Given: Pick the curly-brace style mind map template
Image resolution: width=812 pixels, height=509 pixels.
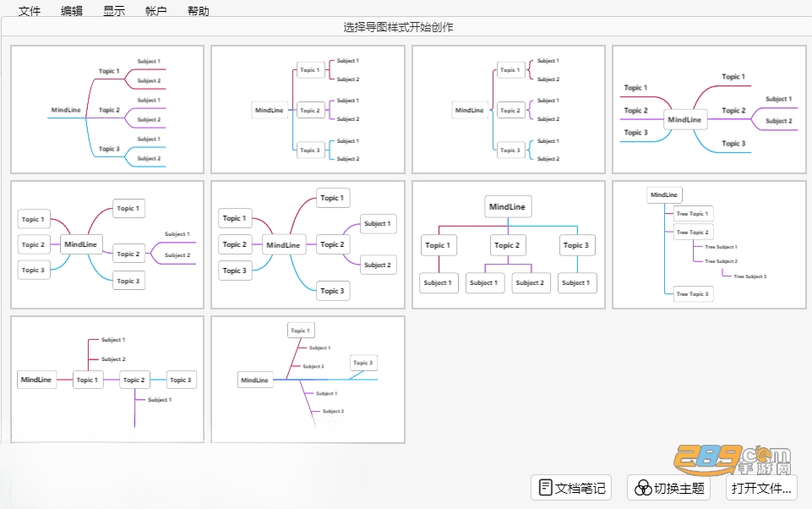Looking at the screenshot, I should tap(509, 109).
